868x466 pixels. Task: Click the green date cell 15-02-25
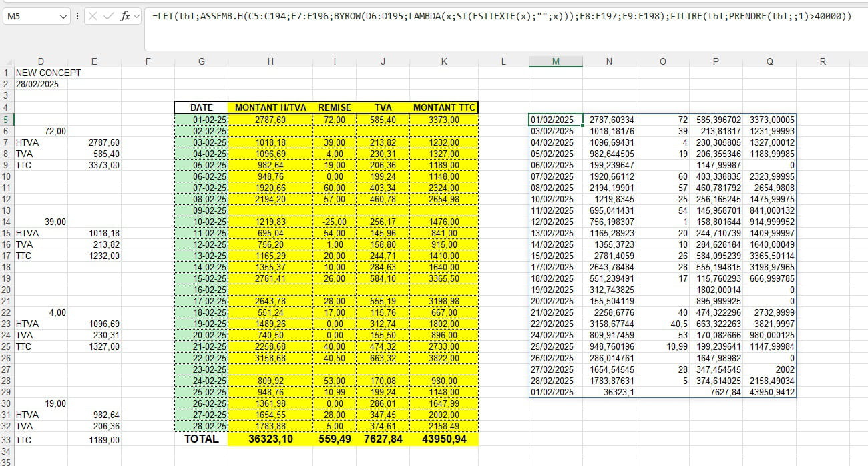point(201,278)
